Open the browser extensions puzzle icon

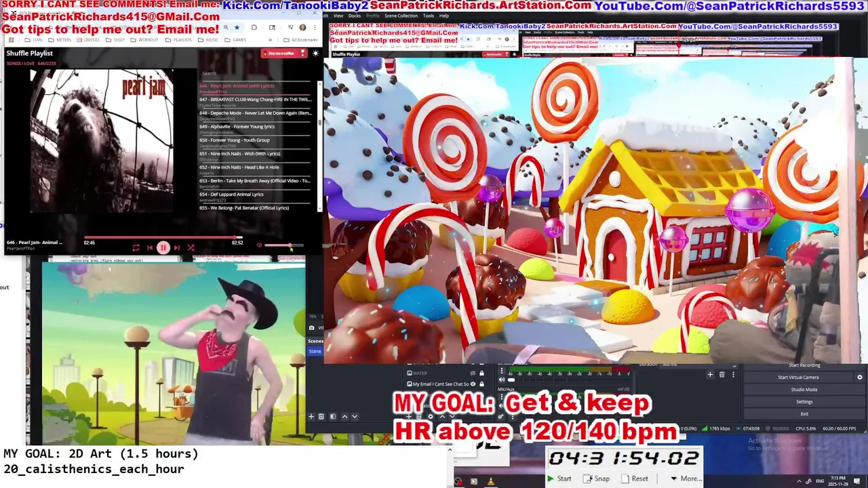click(254, 28)
